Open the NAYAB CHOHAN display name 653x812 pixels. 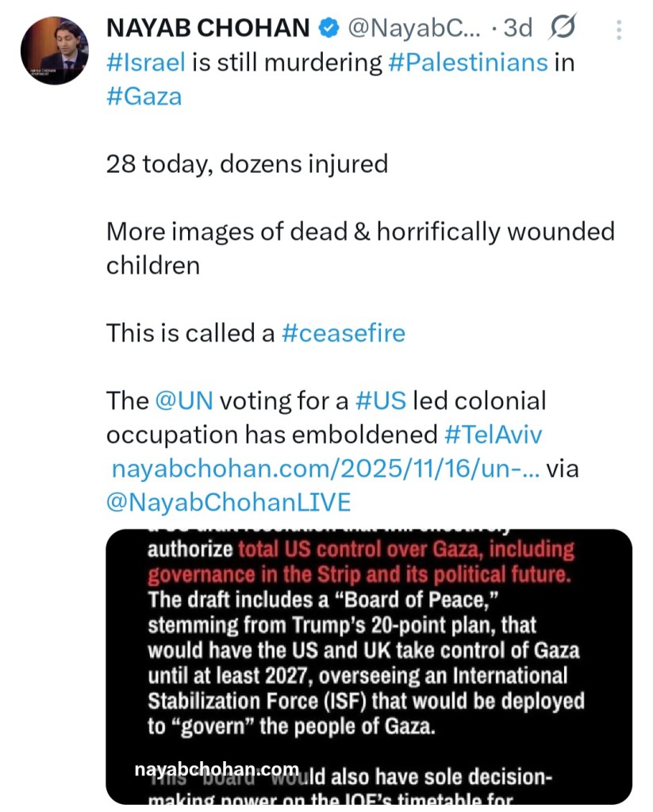pos(208,29)
